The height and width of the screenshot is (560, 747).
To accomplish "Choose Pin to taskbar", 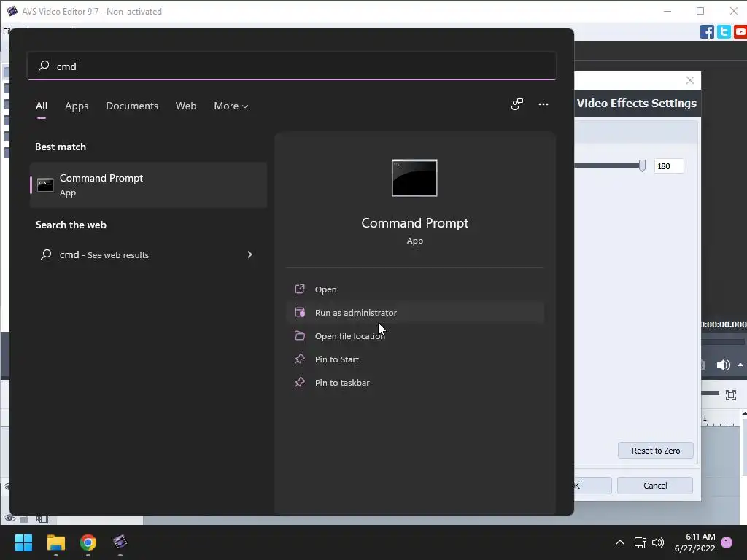I will tap(415, 382).
